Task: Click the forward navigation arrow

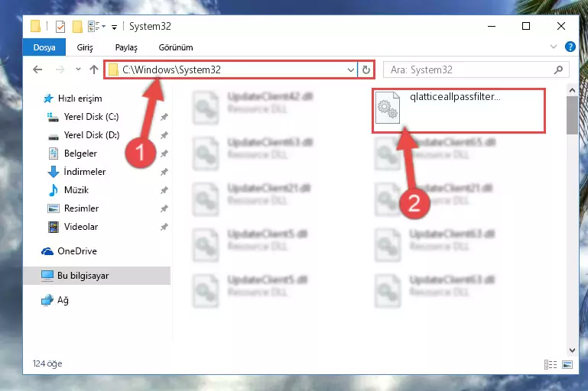Action: (x=60, y=69)
